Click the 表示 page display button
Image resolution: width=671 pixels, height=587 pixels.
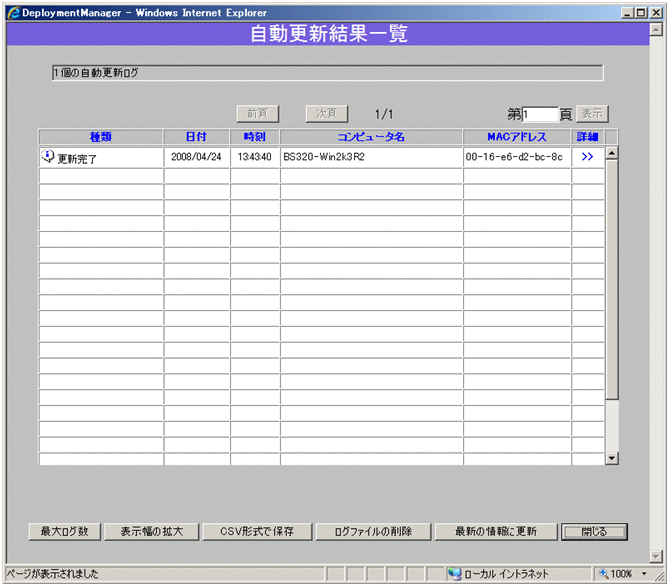pos(592,114)
